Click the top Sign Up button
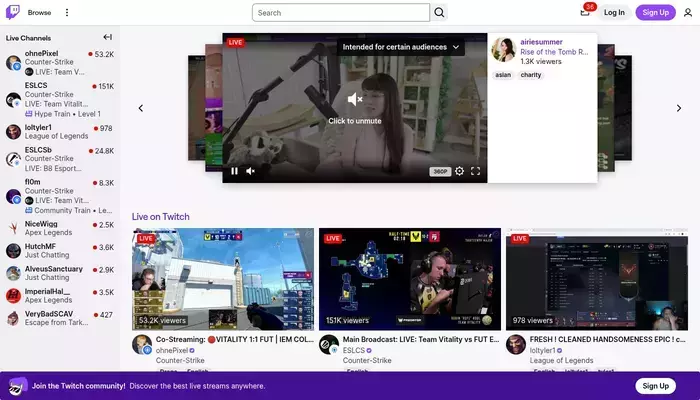This screenshot has height=400, width=700. (x=655, y=12)
